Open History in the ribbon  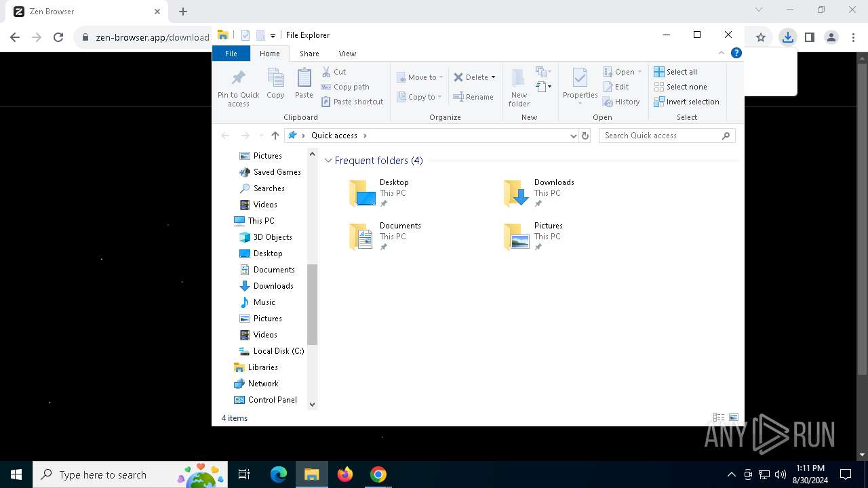coord(622,102)
